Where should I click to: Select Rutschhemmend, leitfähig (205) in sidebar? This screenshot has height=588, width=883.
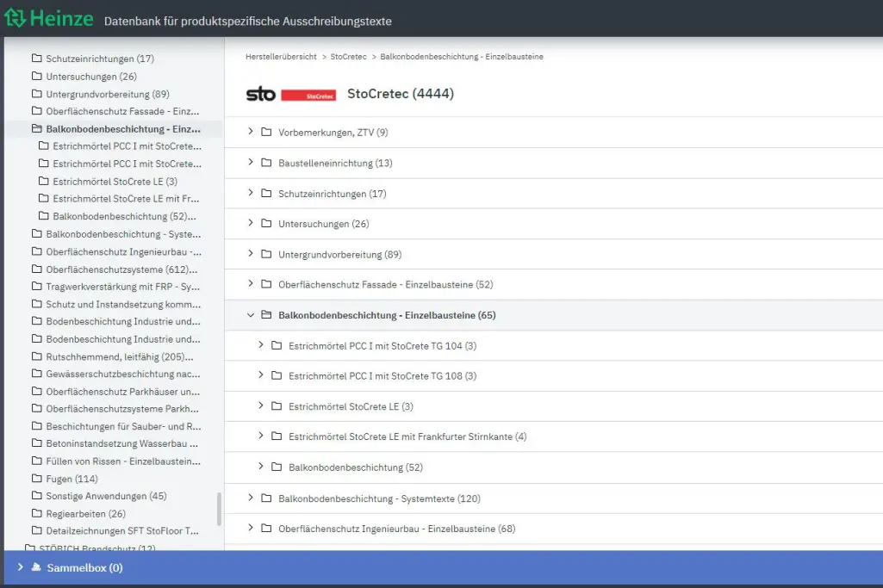[x=119, y=356]
